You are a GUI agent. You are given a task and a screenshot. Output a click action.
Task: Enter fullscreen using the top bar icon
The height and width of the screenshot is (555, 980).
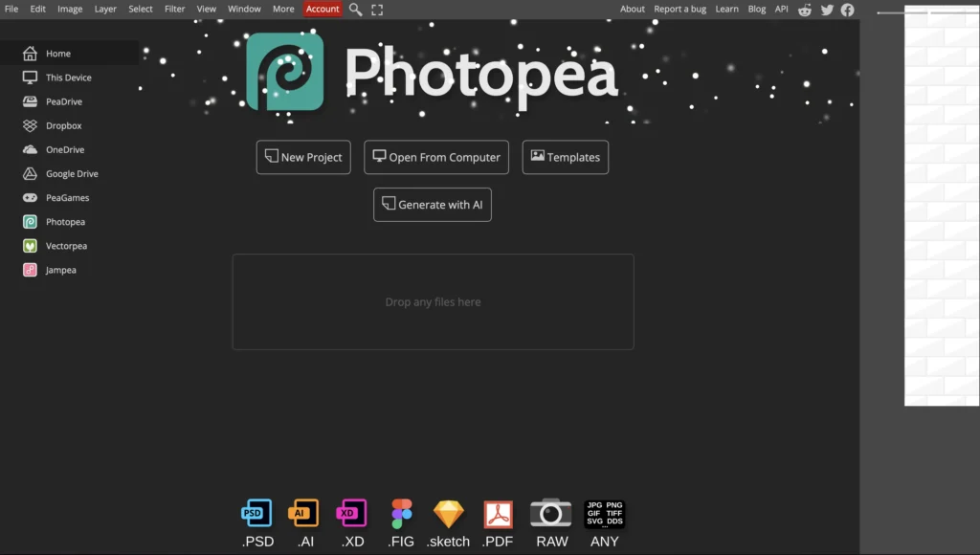click(x=376, y=9)
